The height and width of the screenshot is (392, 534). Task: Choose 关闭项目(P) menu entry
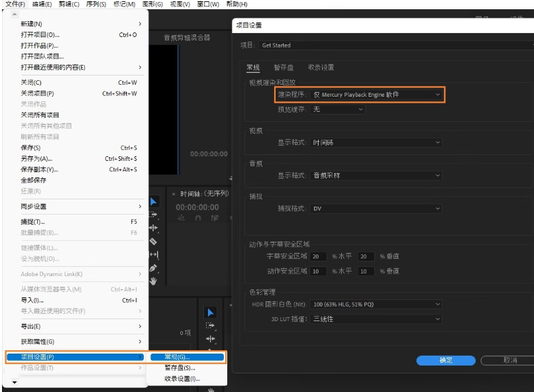pyautogui.click(x=81, y=93)
